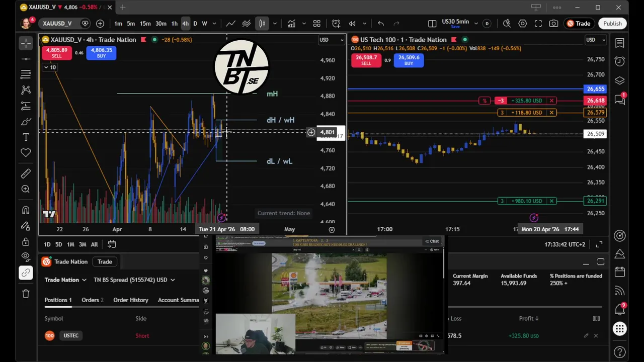Select the forecasting and measurement tools
644x362 pixels.
tap(26, 106)
